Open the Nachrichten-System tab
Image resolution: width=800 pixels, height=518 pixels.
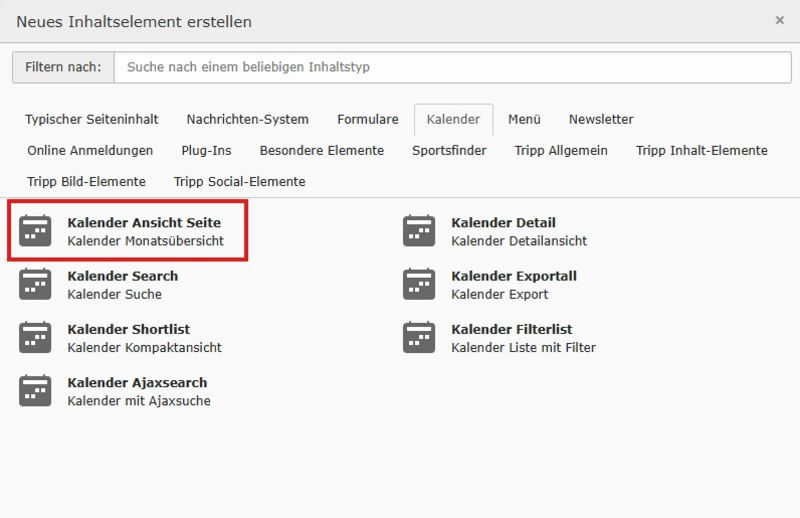[x=247, y=119]
